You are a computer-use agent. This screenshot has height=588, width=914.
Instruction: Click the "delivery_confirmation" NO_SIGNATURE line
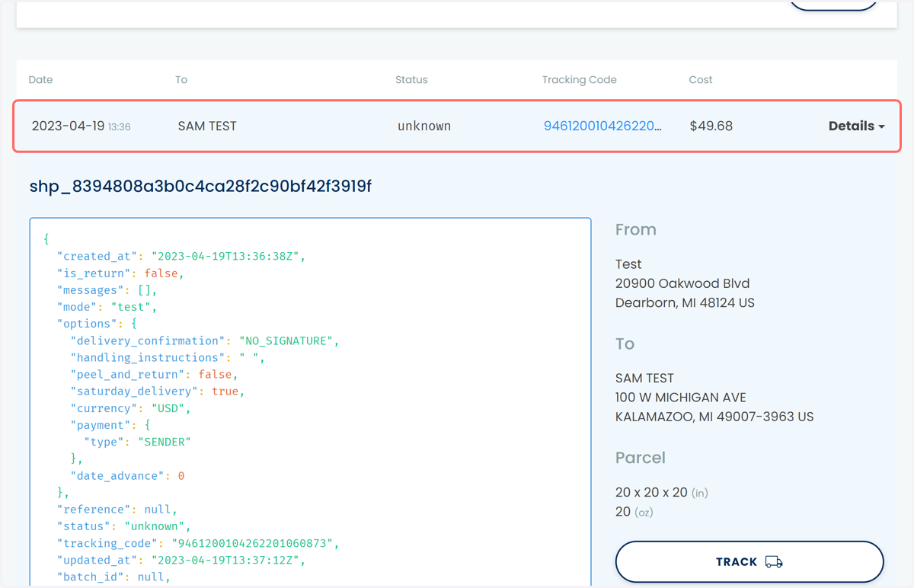[205, 340]
